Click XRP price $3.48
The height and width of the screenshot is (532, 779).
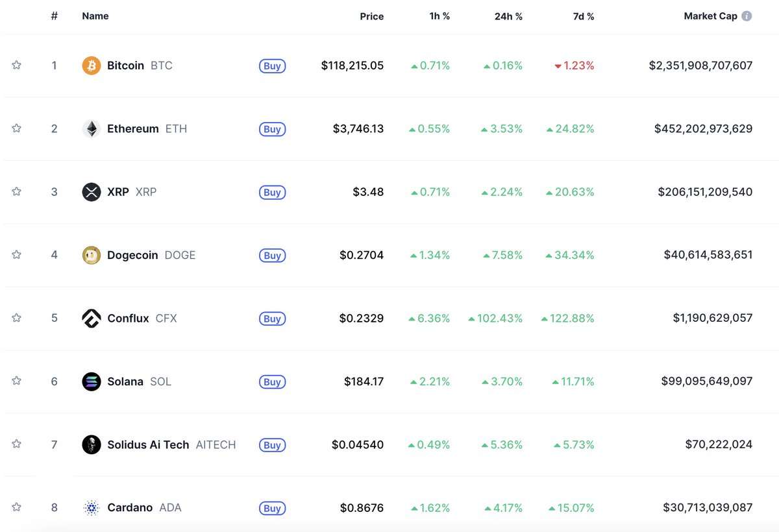pos(368,192)
